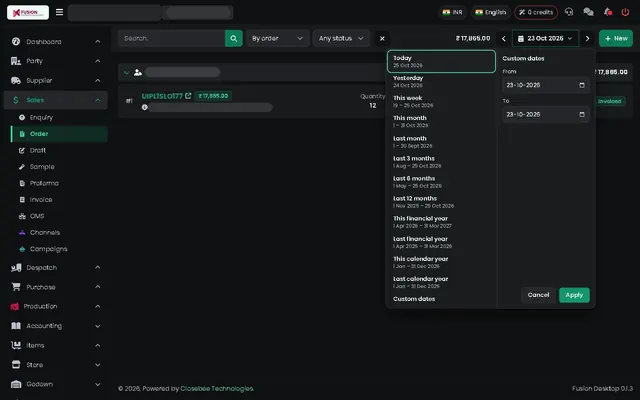Open the By order dropdown
This screenshot has height=400, width=640.
pyautogui.click(x=278, y=38)
